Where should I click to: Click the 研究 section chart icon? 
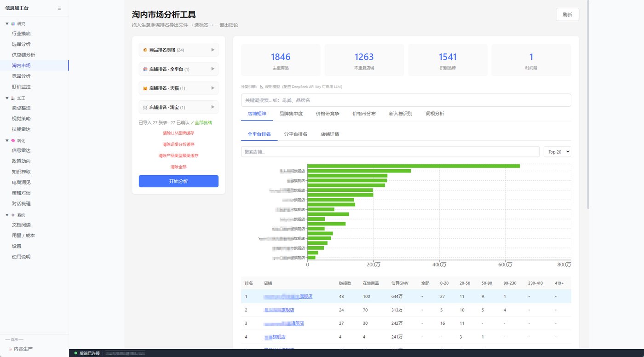13,23
